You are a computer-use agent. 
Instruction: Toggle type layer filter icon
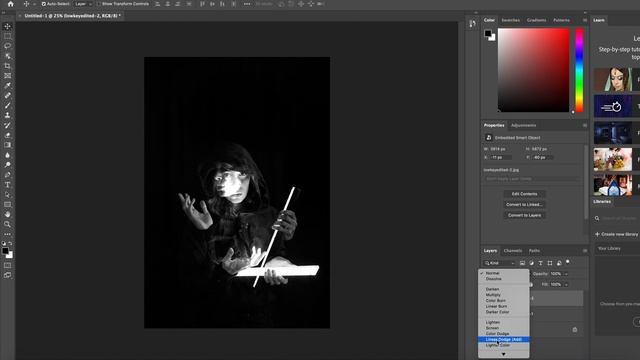[540, 263]
